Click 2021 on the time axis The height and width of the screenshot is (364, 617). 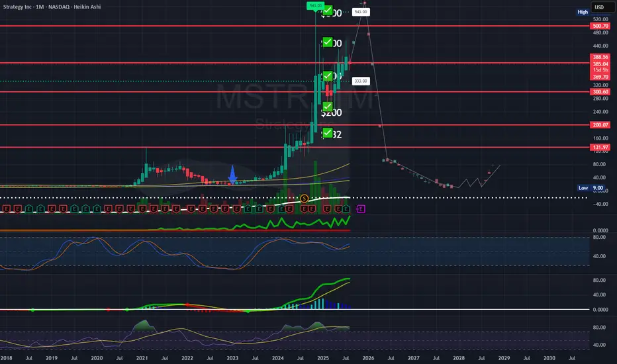[142, 358]
